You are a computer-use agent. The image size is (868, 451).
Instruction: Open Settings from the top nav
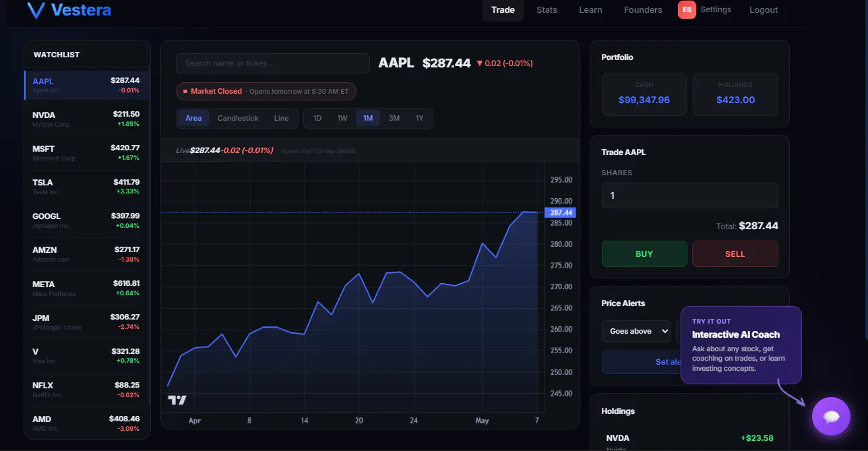[716, 9]
